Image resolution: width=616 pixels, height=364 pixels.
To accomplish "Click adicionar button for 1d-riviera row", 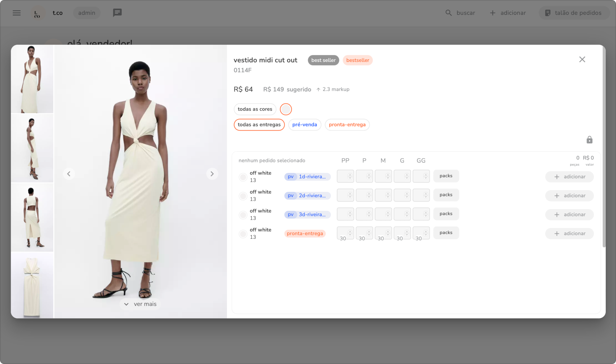I will click(569, 177).
